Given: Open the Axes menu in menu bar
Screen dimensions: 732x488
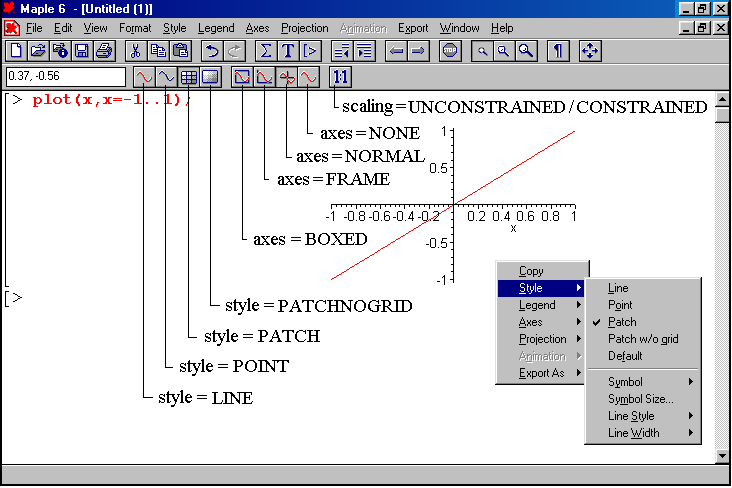Looking at the screenshot, I should 257,28.
